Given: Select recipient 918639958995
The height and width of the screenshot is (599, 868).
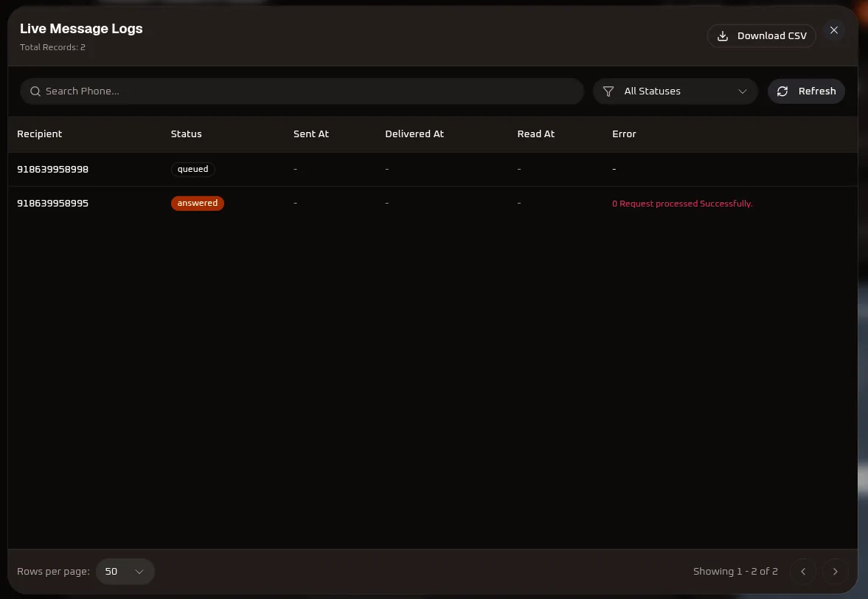Looking at the screenshot, I should [52, 203].
